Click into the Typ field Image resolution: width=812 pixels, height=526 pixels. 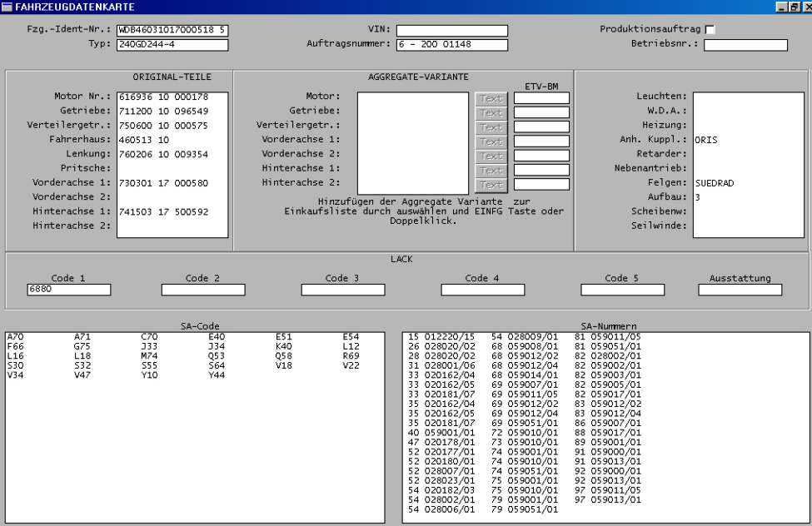[x=172, y=45]
